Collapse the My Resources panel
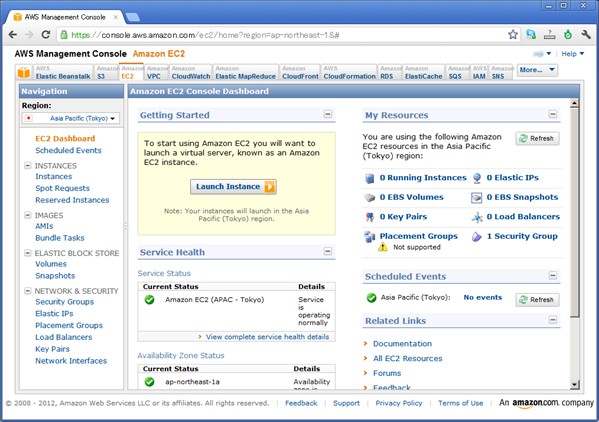 tap(552, 114)
